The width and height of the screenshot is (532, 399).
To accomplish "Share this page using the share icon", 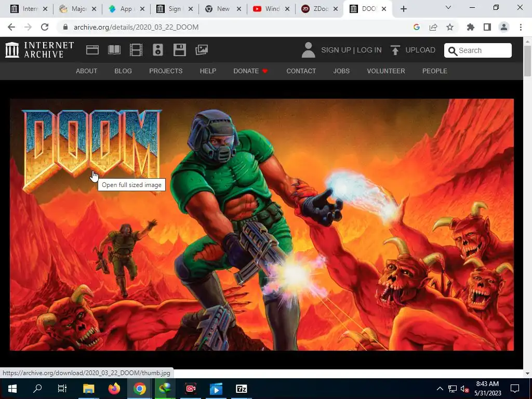I will click(x=433, y=27).
